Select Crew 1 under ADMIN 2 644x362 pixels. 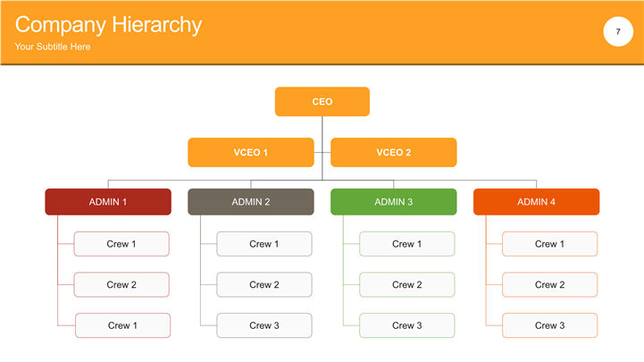[264, 244]
